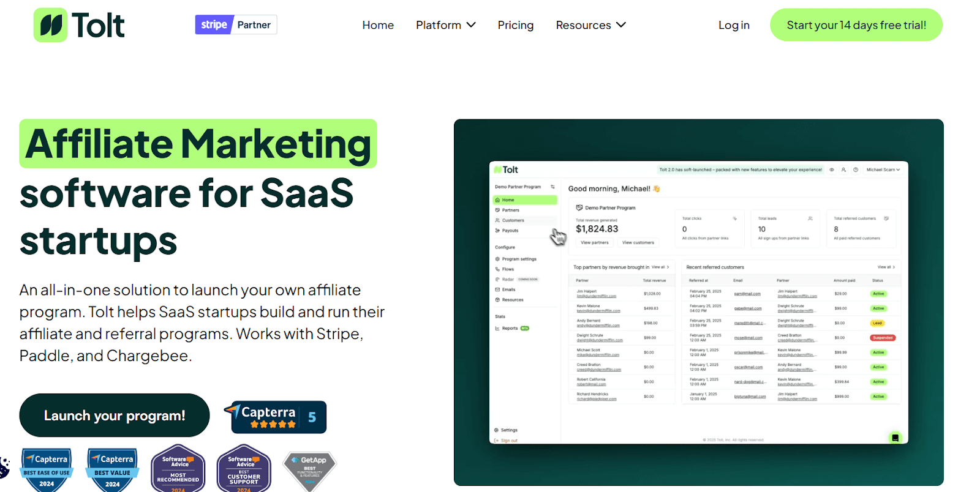Click the Demo Partner Program switcher icon

point(552,187)
